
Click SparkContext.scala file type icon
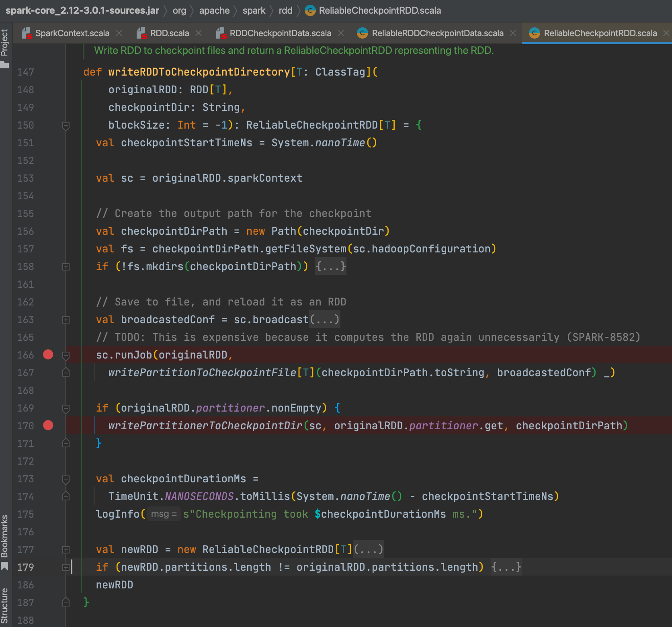27,33
